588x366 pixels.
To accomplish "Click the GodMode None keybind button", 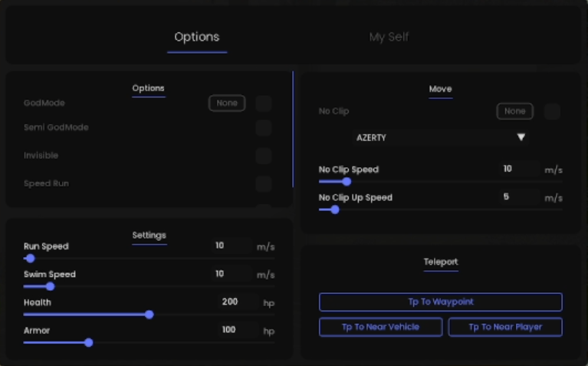I will click(x=227, y=104).
